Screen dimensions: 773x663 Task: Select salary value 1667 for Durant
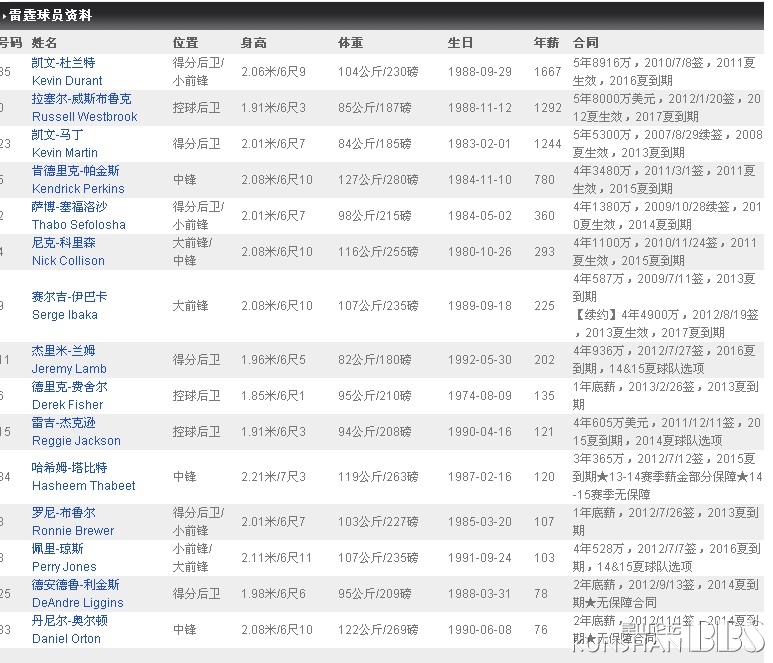click(x=548, y=71)
